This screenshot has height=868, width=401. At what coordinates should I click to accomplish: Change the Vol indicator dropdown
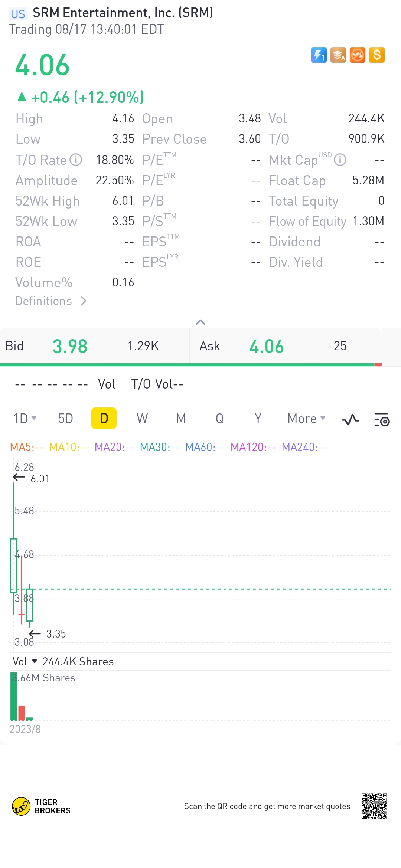[x=25, y=662]
